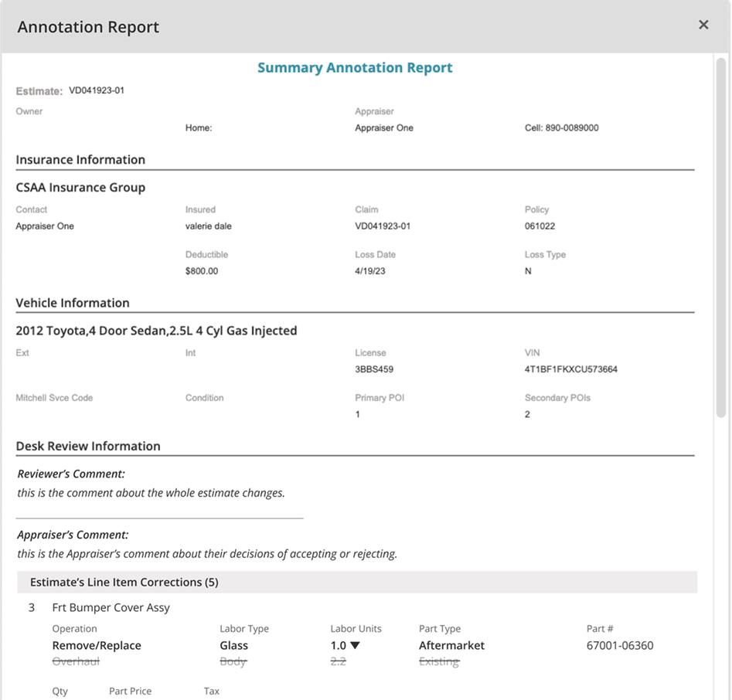Click the loss date 4/19/23

369,271
